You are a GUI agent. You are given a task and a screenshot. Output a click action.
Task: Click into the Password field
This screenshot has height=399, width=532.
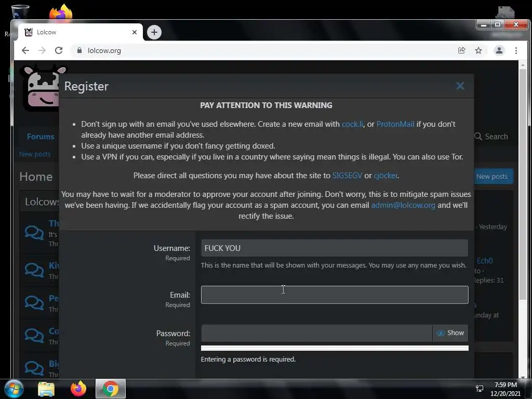point(316,333)
